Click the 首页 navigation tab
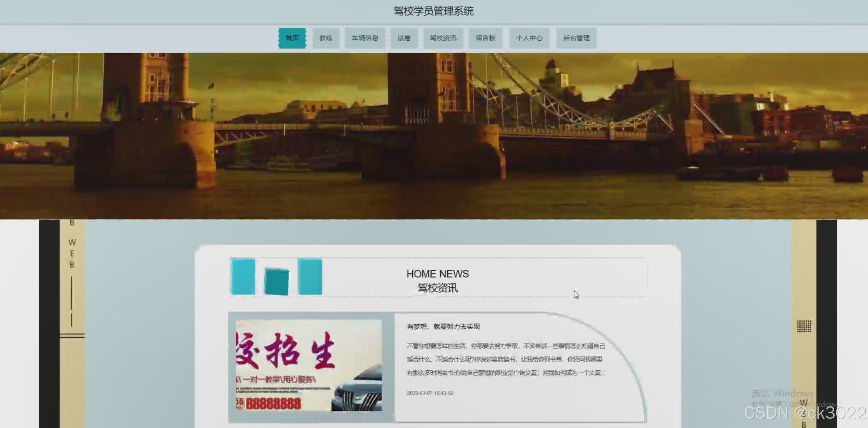The height and width of the screenshot is (428, 868). point(292,38)
